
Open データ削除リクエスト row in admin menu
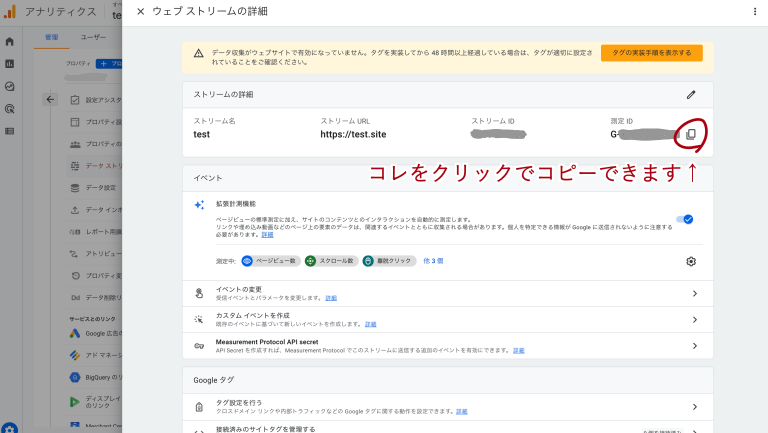pos(96,298)
